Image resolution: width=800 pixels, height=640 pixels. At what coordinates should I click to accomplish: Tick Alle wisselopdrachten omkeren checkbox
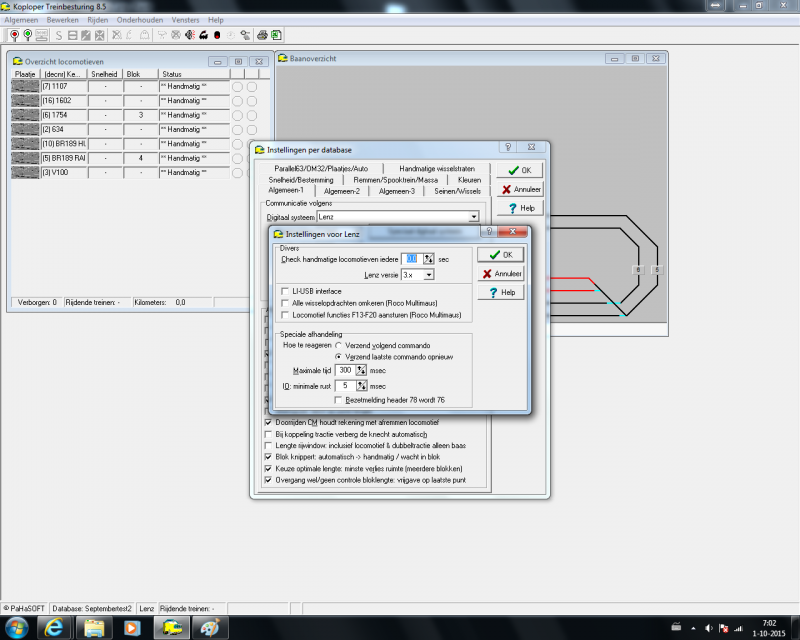(285, 303)
